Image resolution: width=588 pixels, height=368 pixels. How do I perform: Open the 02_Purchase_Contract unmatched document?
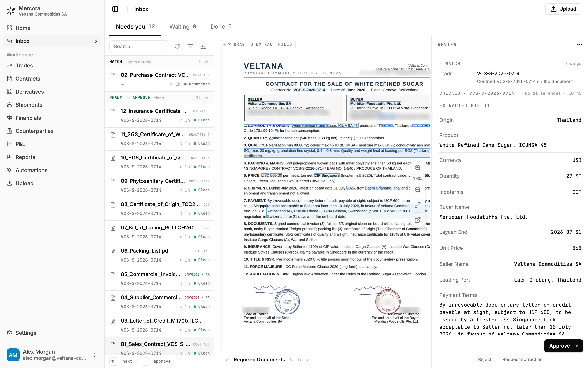159,80
